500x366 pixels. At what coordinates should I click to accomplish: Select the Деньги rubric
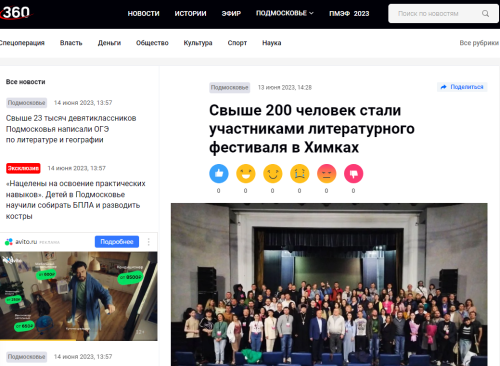[109, 43]
